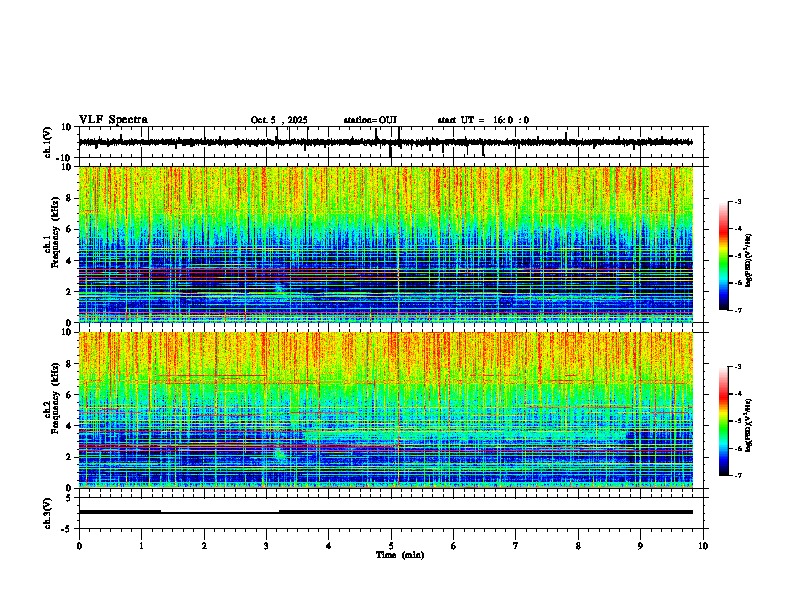Click the time axis tick label "6"
Screen dimensions: 792x612
pos(454,546)
